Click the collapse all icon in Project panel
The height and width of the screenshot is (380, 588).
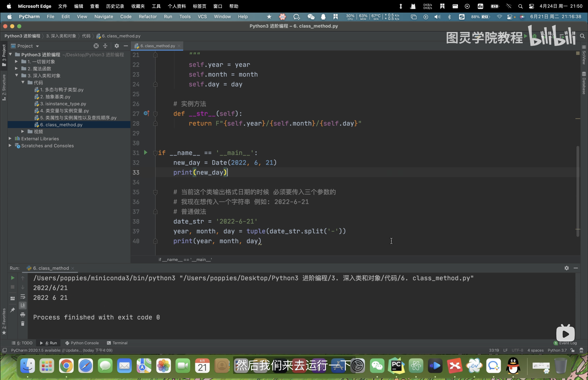(x=105, y=46)
